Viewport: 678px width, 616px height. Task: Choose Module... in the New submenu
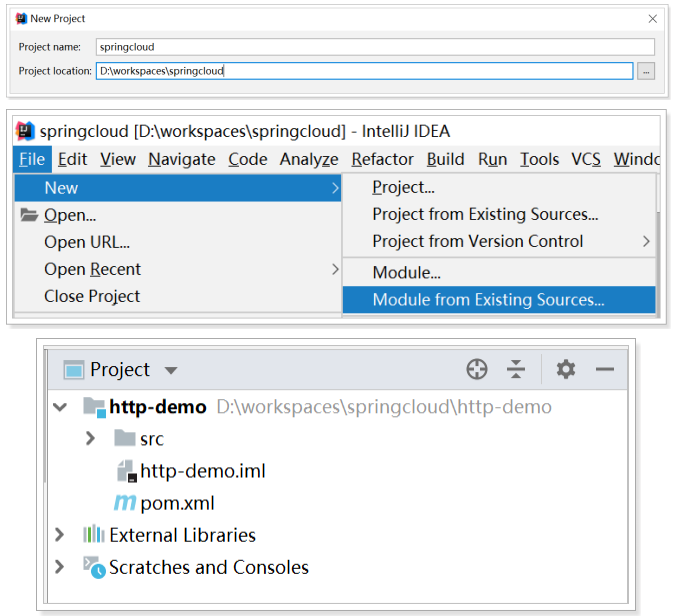point(499,273)
